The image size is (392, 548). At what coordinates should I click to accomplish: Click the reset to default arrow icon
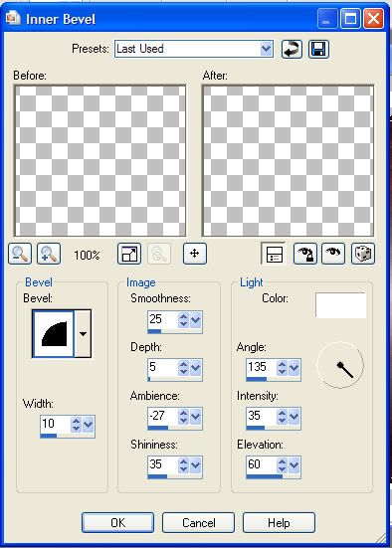tap(292, 49)
